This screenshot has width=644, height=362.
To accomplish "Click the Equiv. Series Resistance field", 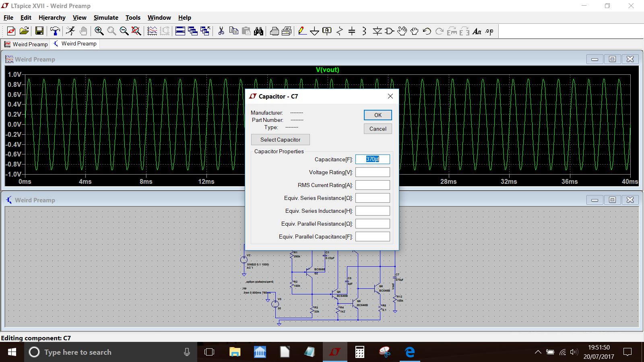I will coord(373,198).
